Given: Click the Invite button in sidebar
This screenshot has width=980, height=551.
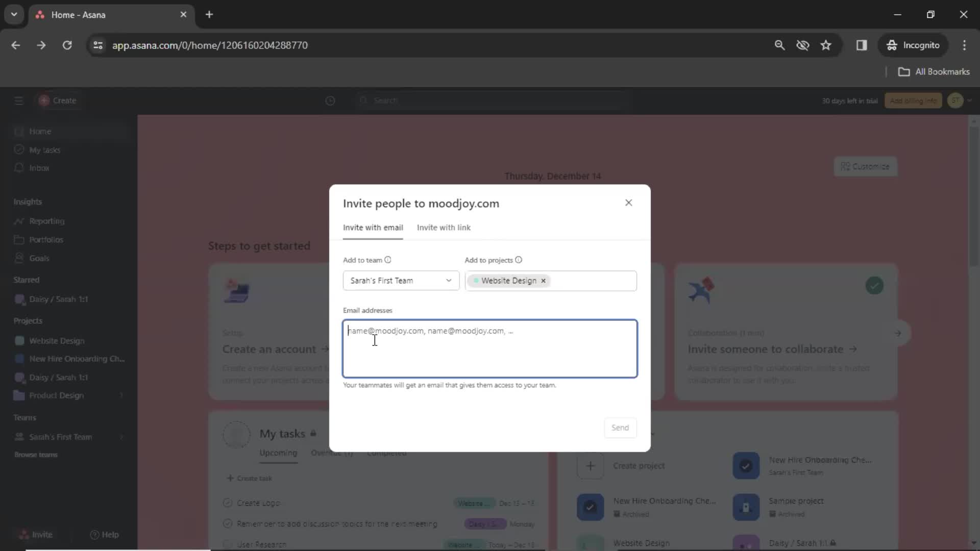Looking at the screenshot, I should pos(36,534).
